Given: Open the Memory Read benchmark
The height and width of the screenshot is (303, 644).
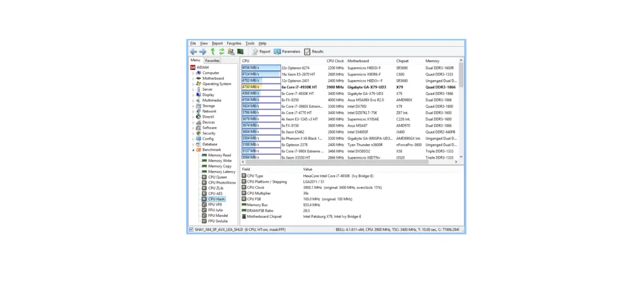Looking at the screenshot, I should click(219, 155).
